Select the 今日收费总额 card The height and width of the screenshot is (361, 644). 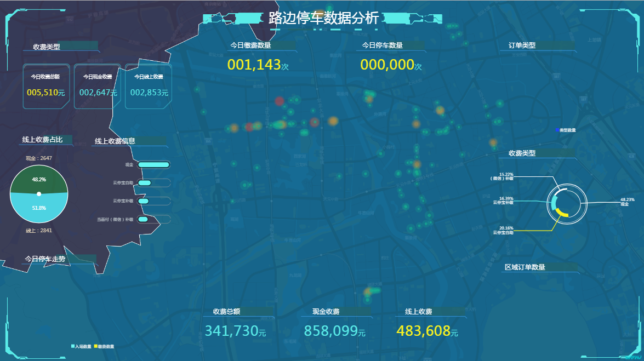click(x=46, y=86)
